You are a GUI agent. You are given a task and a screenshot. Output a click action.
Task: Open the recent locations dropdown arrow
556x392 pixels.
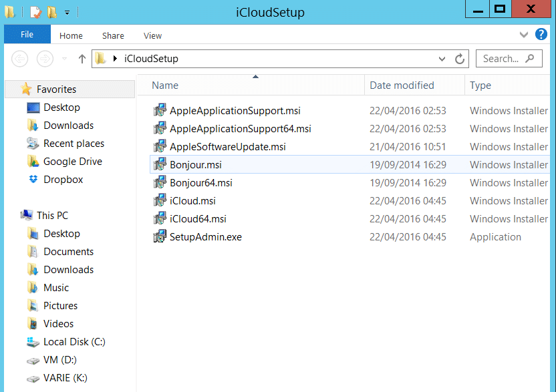click(65, 59)
